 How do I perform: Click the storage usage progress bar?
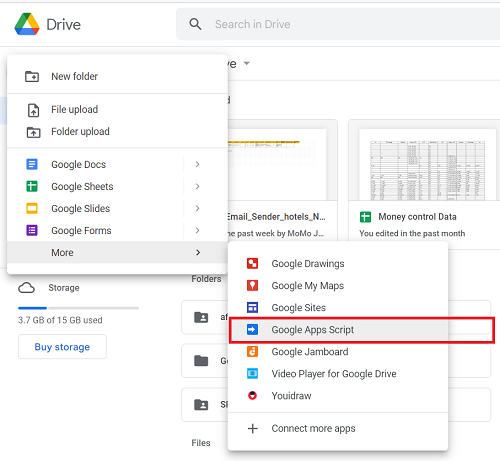[78, 308]
